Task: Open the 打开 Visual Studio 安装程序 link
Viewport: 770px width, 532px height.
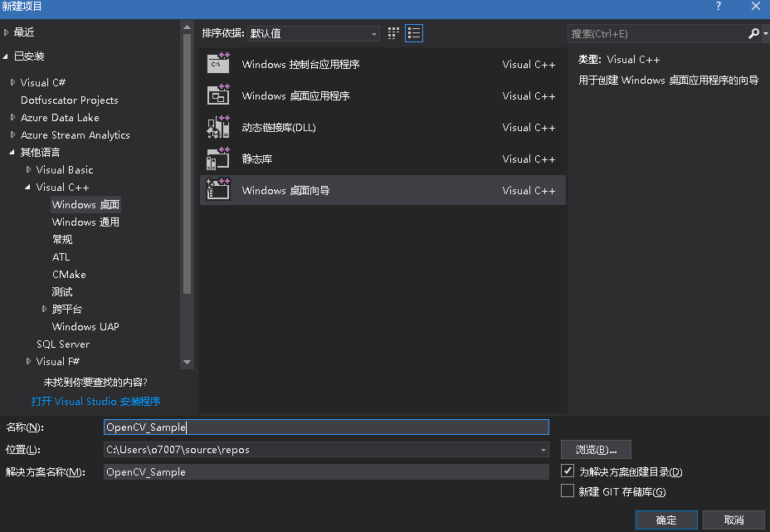Action: [x=95, y=402]
